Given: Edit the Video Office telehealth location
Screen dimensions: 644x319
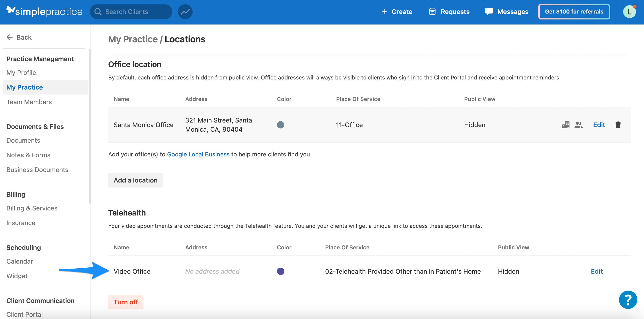Looking at the screenshot, I should (x=597, y=271).
